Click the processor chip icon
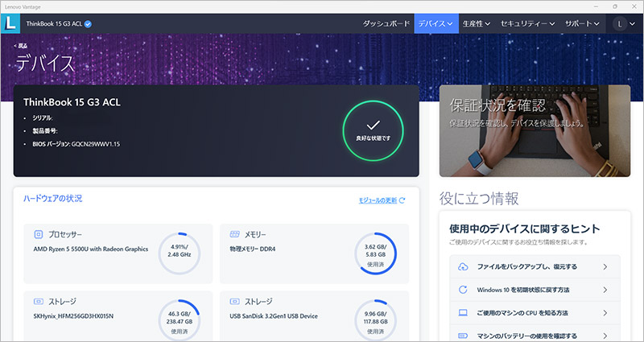The width and height of the screenshot is (644, 342). 38,234
